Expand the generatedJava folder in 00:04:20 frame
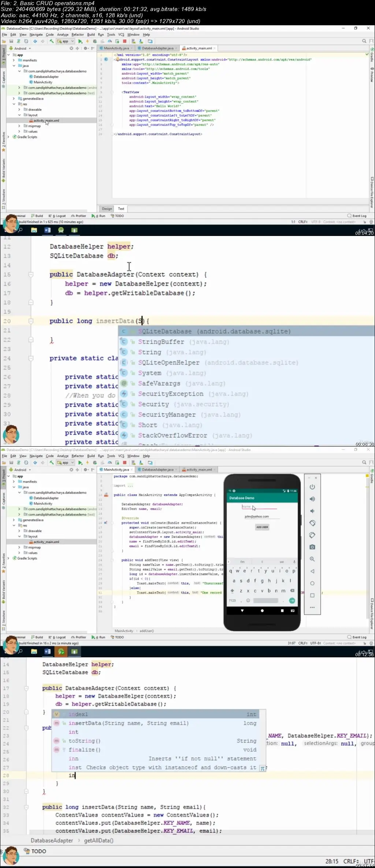Screen dimensions: 375x868 pos(14,99)
